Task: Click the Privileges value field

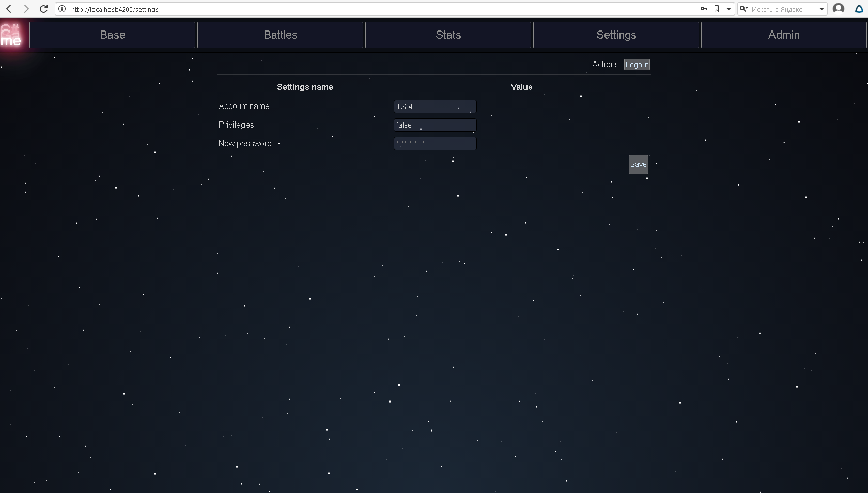Action: (x=435, y=125)
